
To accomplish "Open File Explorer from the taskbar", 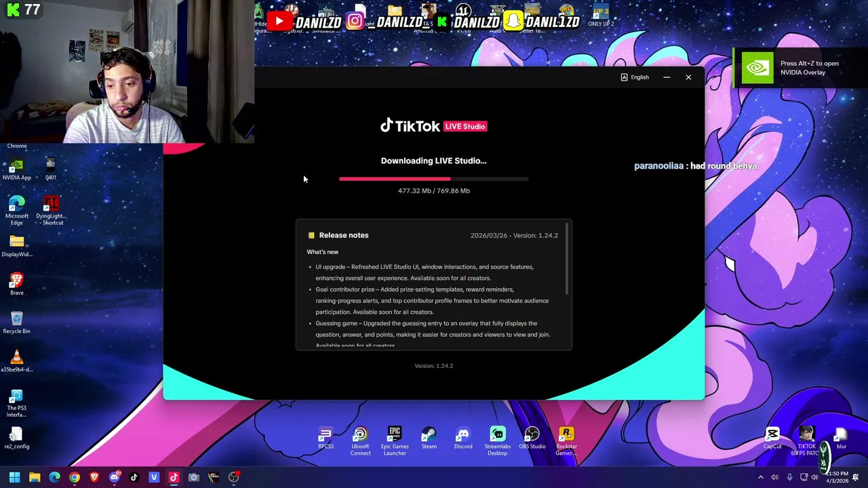I will (x=35, y=477).
